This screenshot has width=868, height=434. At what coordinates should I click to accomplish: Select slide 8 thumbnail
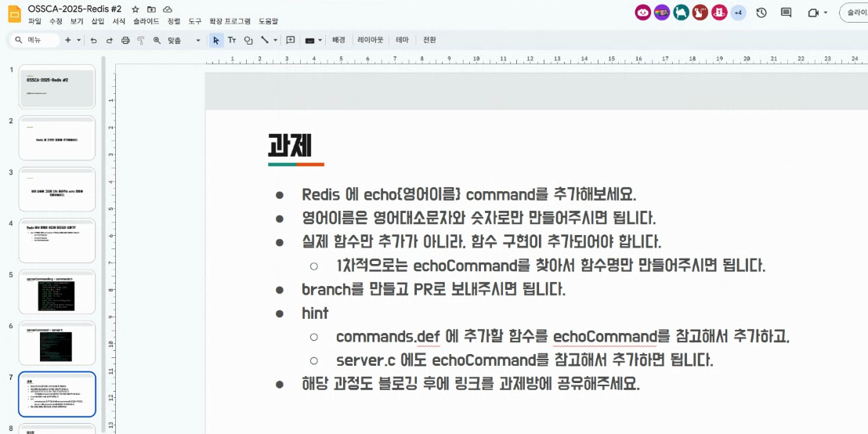[x=56, y=429]
